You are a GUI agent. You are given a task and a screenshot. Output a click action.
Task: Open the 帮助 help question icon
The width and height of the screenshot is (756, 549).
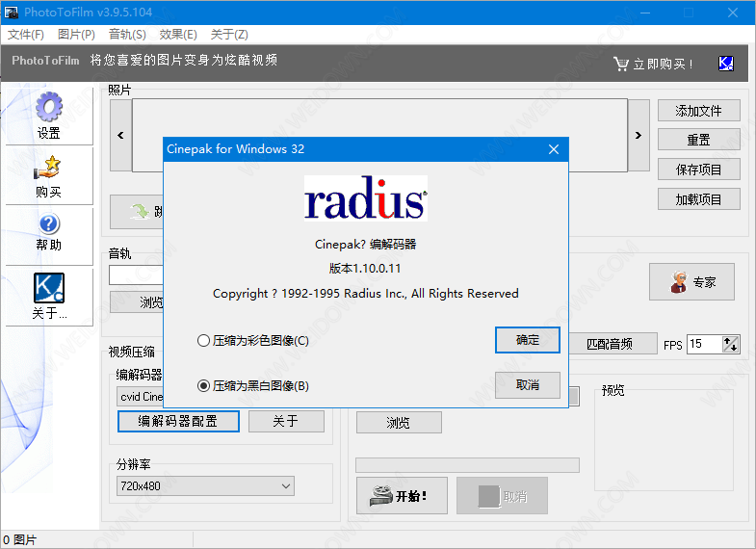pos(49,223)
